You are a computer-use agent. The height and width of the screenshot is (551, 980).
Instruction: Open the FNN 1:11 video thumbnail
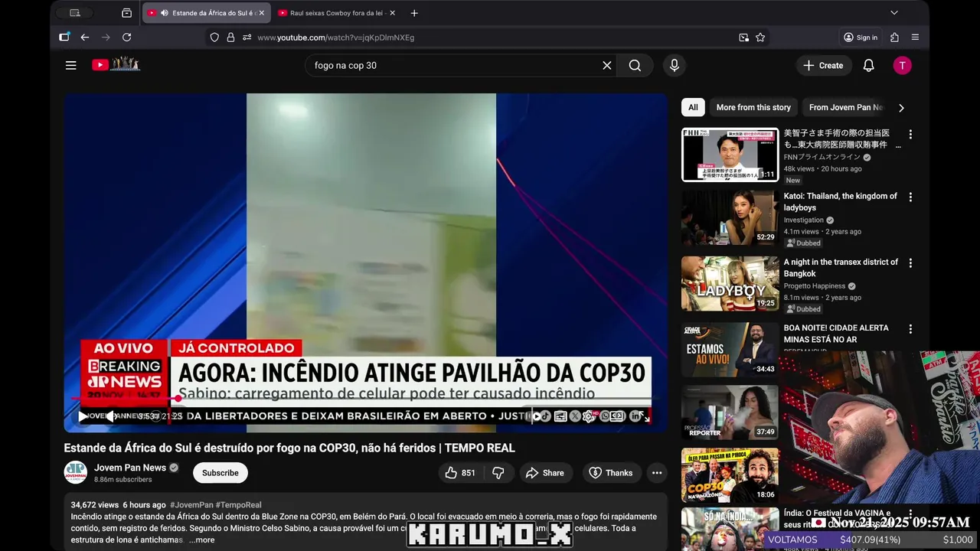[x=730, y=155]
